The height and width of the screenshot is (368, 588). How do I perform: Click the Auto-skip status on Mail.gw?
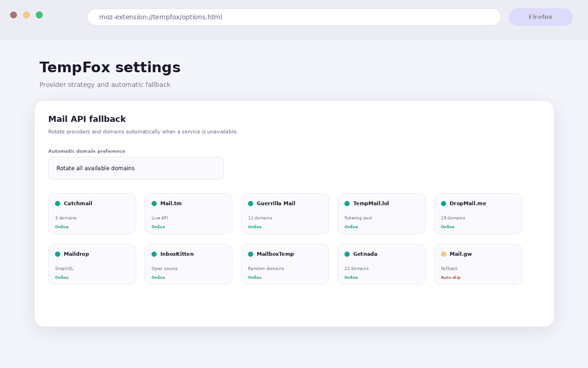point(451,278)
